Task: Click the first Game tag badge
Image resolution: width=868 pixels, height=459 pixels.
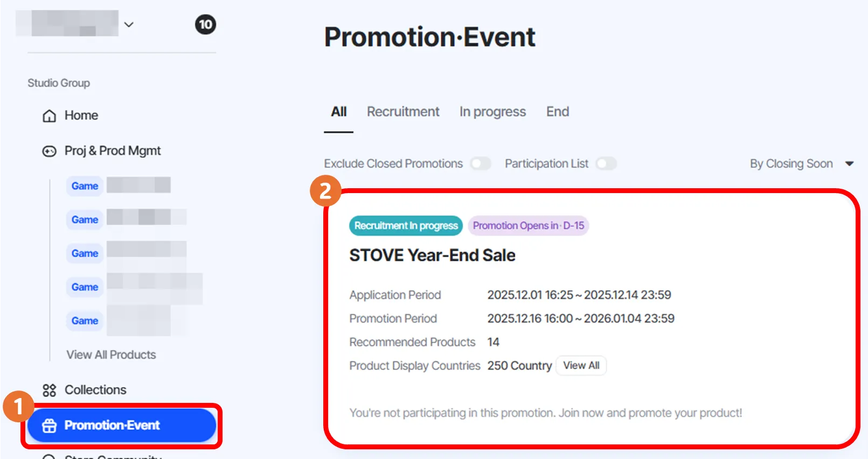Action: [x=85, y=186]
